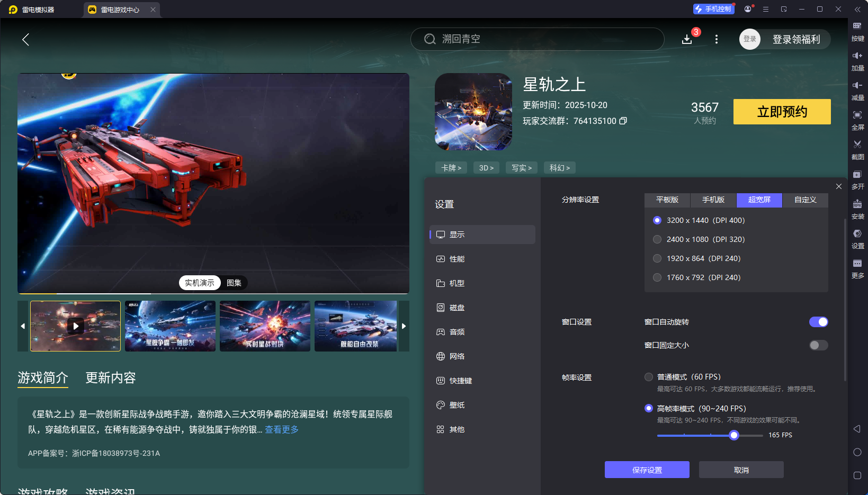Open the user account icon in title bar
This screenshot has width=868, height=495.
[x=748, y=9]
